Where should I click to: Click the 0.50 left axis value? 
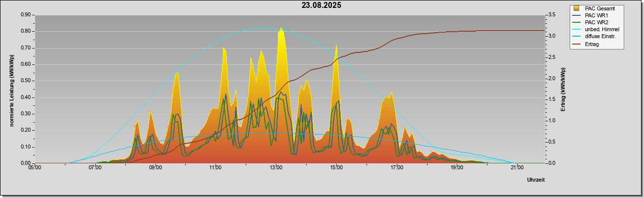tap(26, 81)
